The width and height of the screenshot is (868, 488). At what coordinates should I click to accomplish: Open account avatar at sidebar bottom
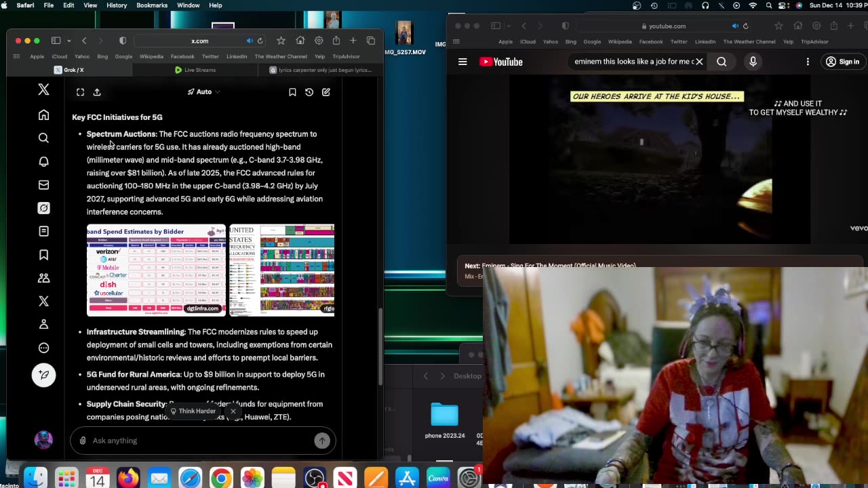pos(43,440)
